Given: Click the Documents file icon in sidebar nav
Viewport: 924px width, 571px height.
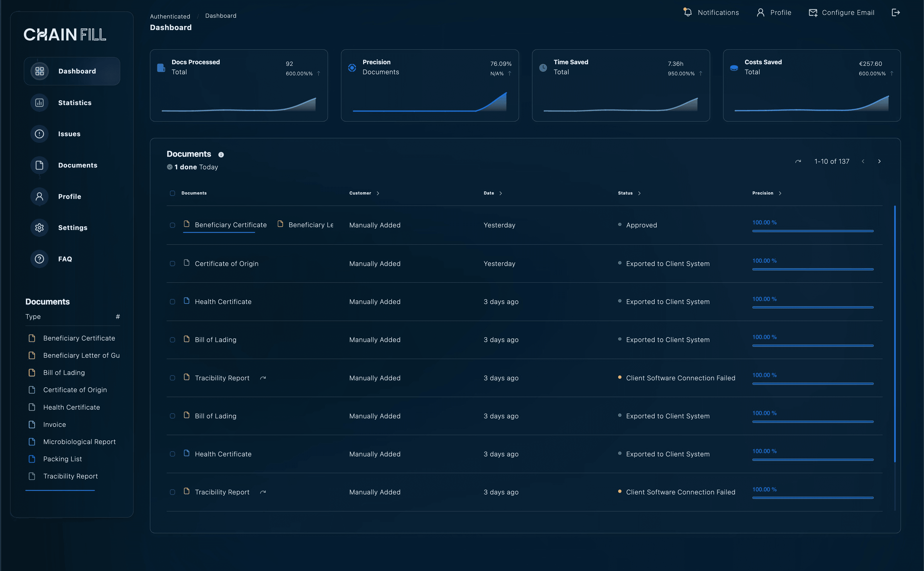Looking at the screenshot, I should (x=40, y=165).
